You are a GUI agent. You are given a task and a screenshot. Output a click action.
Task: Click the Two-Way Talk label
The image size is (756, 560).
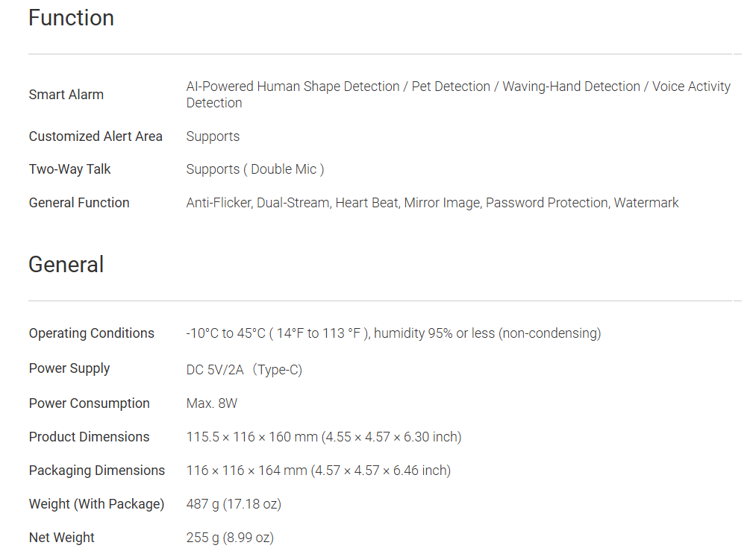(69, 169)
